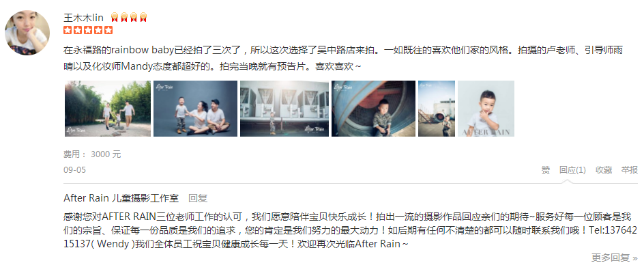
Task: Click the five-star rating icons
Action: (x=88, y=30)
